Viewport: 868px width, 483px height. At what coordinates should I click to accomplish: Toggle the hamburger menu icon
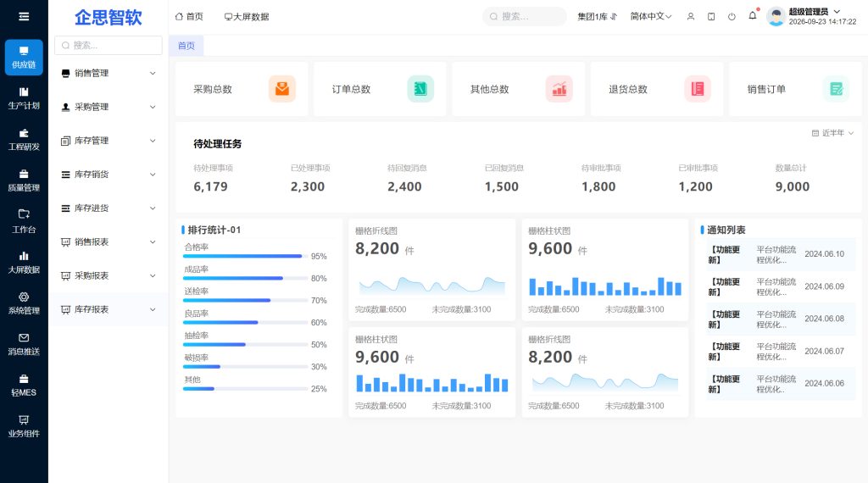(24, 17)
